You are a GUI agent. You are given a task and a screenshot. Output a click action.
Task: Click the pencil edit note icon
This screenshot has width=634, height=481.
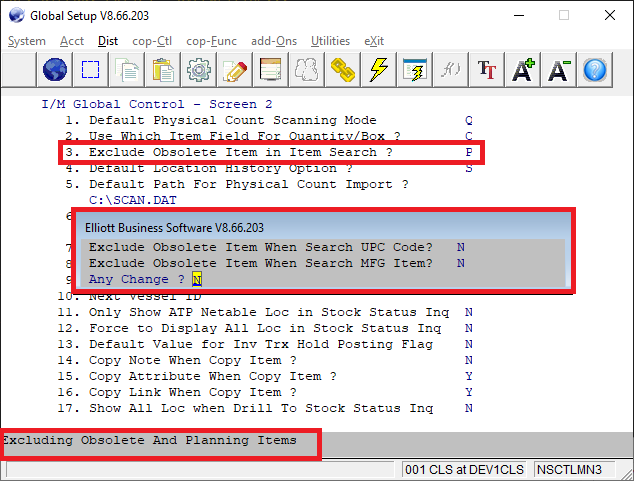[235, 70]
